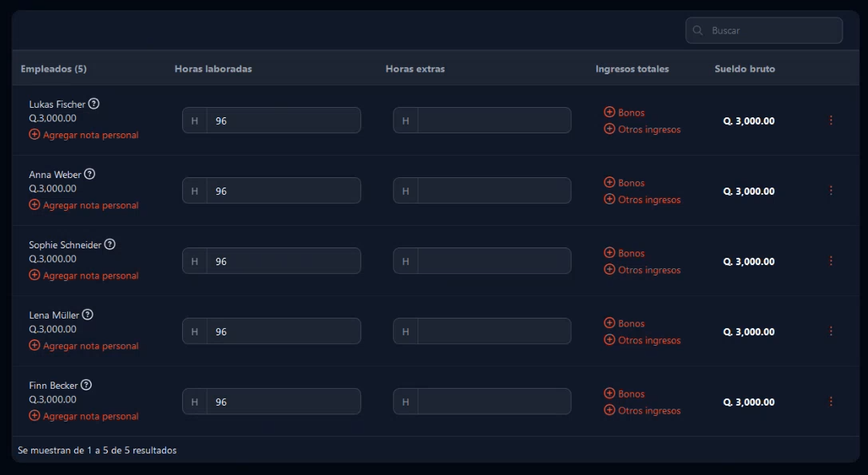
Task: Open the row options menu for Sophie Schneider
Action: (x=830, y=261)
